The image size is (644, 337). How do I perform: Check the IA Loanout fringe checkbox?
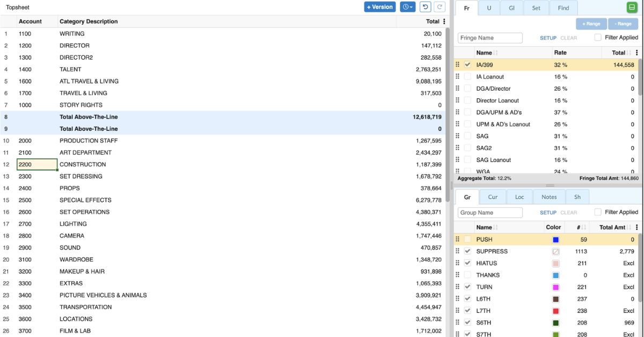click(x=467, y=77)
